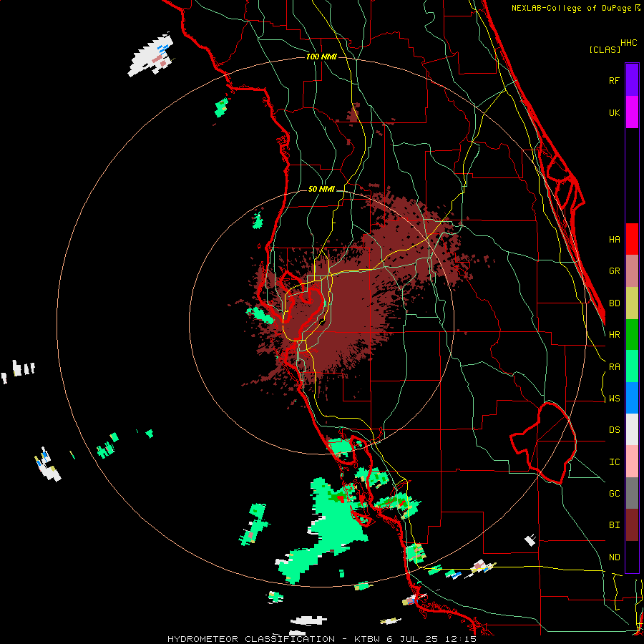Click the ND black legend swatch
Viewport: 644px width, 644px height.
632,557
